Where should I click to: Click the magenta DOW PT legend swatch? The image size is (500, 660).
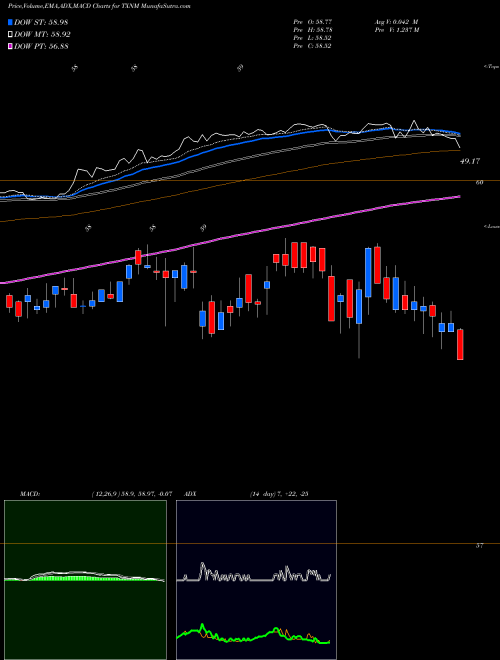[x=11, y=46]
